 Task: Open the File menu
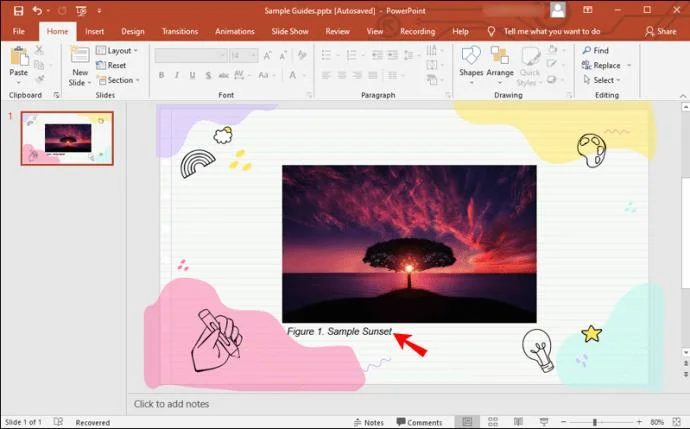coord(18,31)
